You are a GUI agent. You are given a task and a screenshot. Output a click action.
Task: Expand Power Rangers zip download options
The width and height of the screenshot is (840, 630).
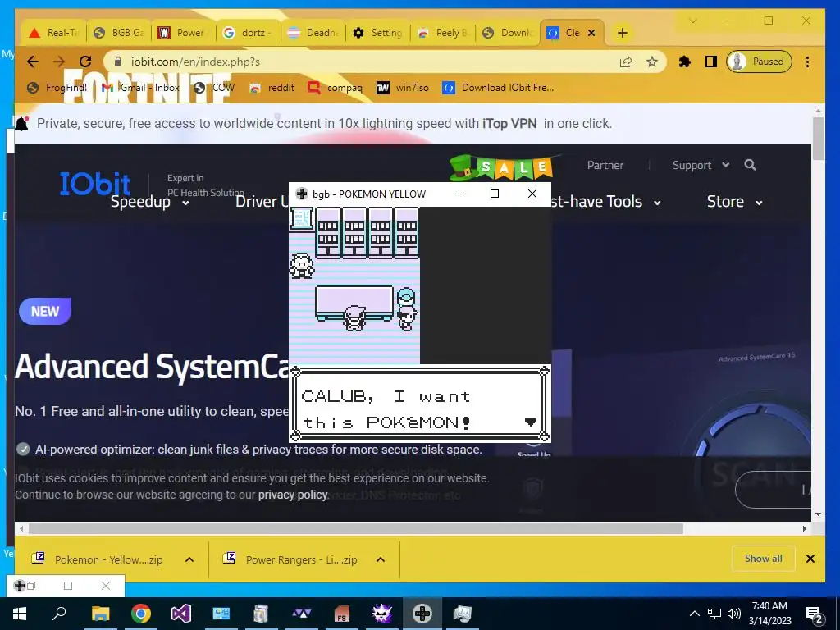[x=381, y=559]
